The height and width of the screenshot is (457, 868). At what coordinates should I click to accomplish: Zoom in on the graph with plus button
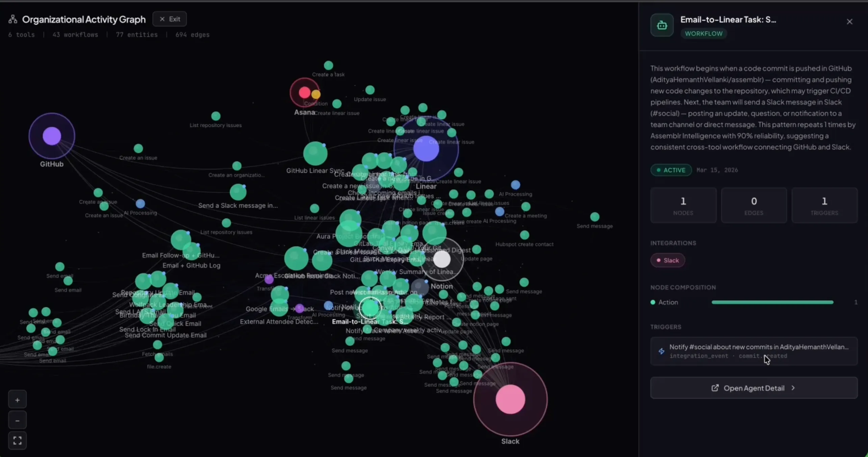(x=17, y=400)
